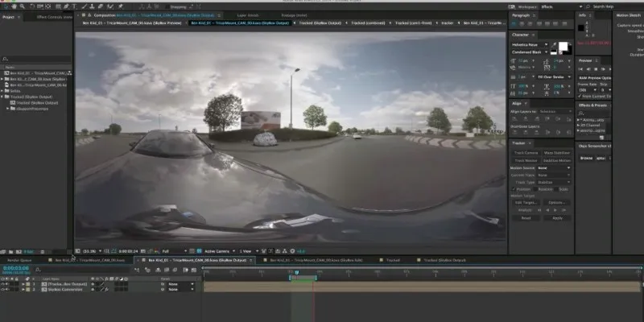This screenshot has width=644, height=322.
Task: Expand Skybox Conversion layer properties
Action: click(x=23, y=289)
